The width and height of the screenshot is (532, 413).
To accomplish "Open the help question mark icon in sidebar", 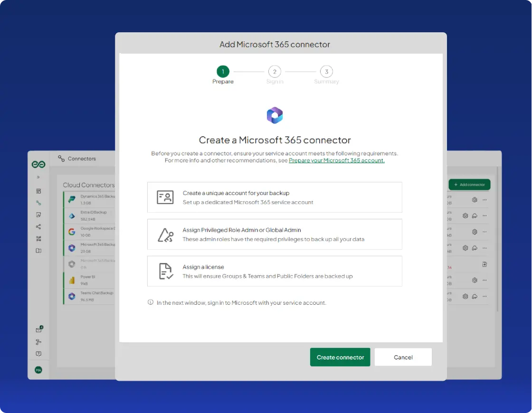I will pyautogui.click(x=38, y=354).
